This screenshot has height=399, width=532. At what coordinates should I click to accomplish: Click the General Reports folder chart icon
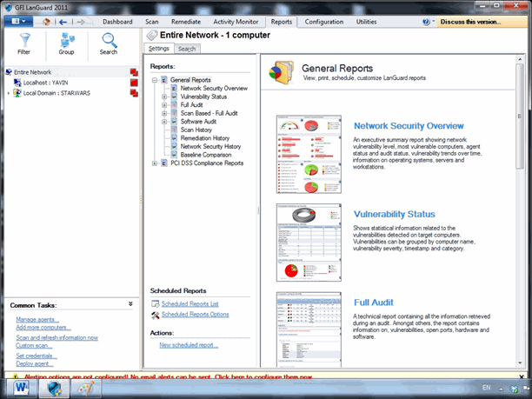(282, 72)
